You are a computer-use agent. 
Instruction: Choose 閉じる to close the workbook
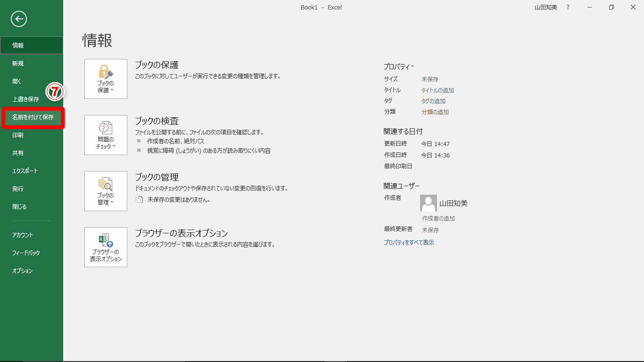pyautogui.click(x=32, y=206)
